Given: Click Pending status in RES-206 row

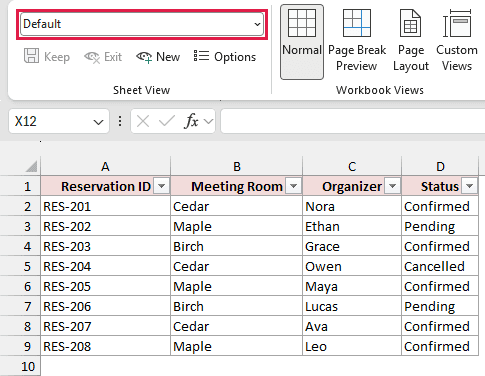Looking at the screenshot, I should [440, 306].
